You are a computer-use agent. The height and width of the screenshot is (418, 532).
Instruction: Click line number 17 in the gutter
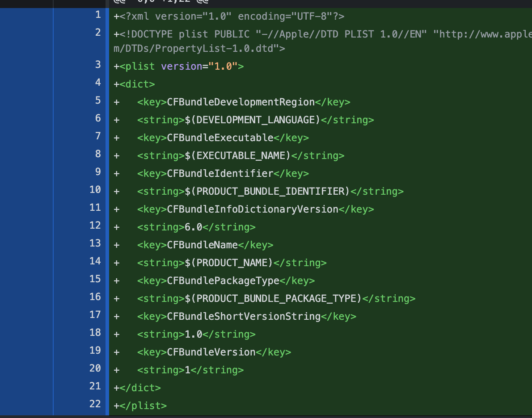95,314
